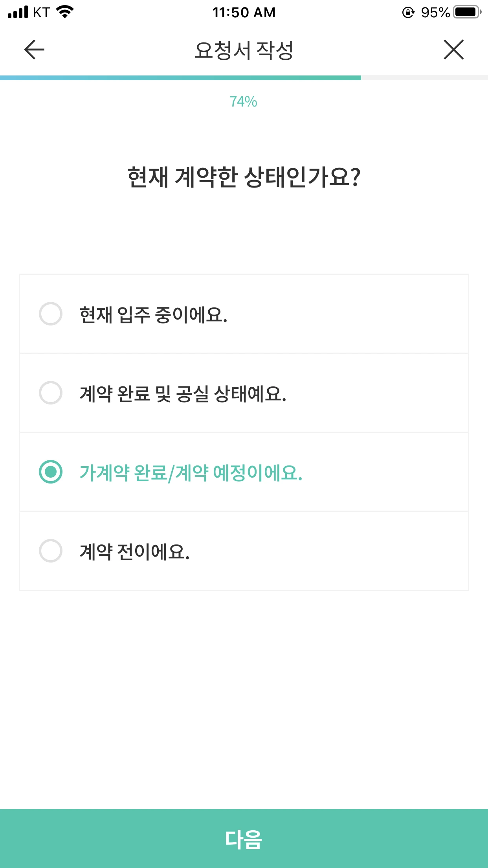Tap the back arrow icon
488x868 pixels.
(x=34, y=50)
